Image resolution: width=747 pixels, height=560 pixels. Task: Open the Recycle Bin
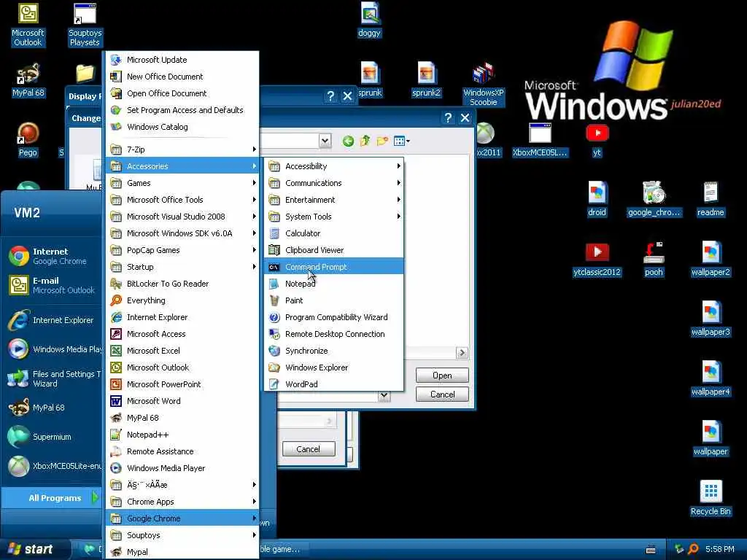(x=711, y=497)
